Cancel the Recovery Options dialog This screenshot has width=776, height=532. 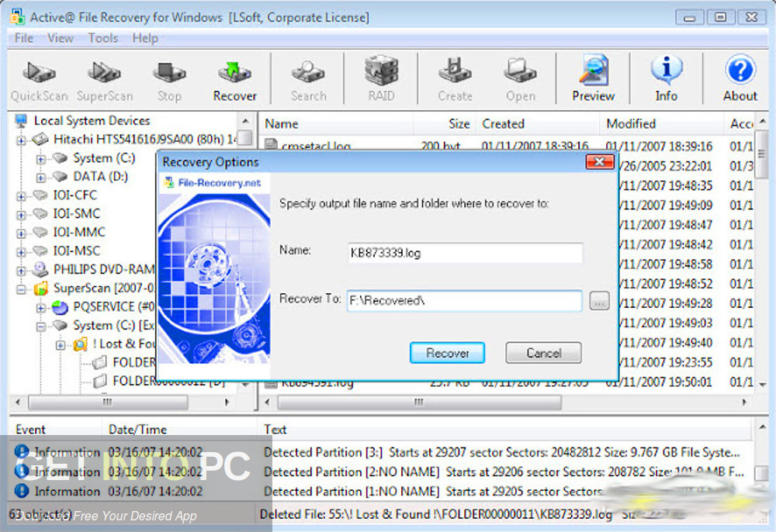[x=542, y=352]
